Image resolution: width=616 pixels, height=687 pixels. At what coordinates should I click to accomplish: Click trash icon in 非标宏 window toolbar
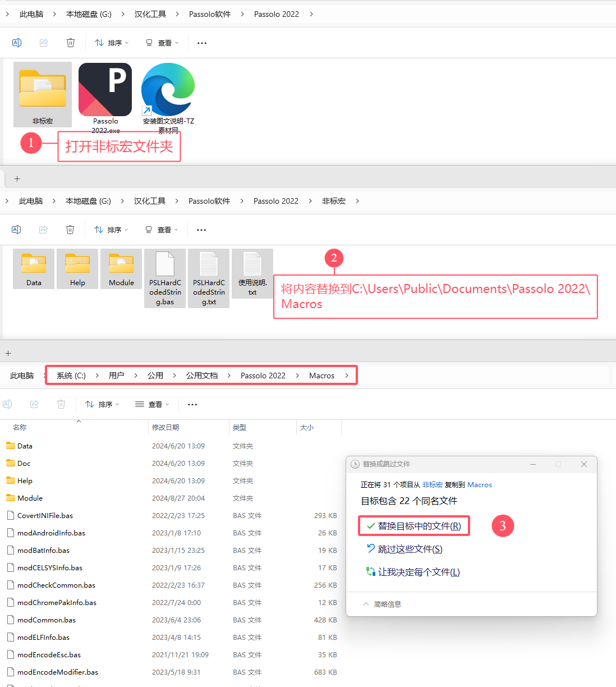70,230
